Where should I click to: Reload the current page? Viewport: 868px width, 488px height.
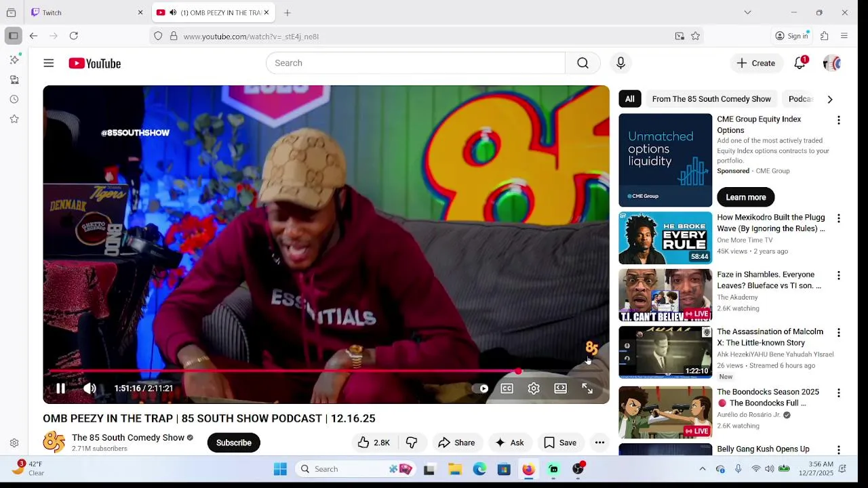click(x=74, y=36)
